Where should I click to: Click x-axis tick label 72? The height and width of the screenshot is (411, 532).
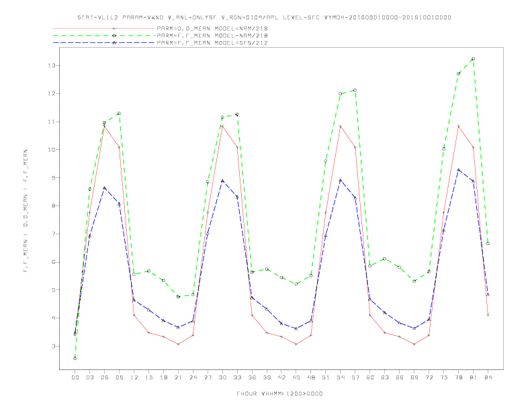[x=429, y=377]
